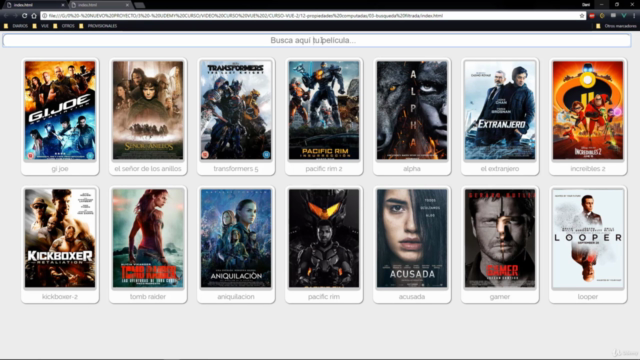640x360 pixels.
Task: Open the yellow circular extension icon
Action: pyautogui.click(x=602, y=16)
